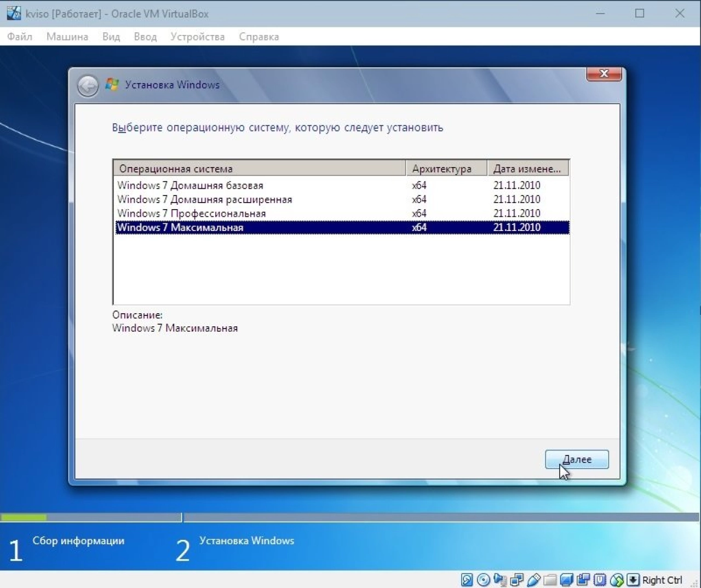Close the VirtualBox window

[680, 13]
